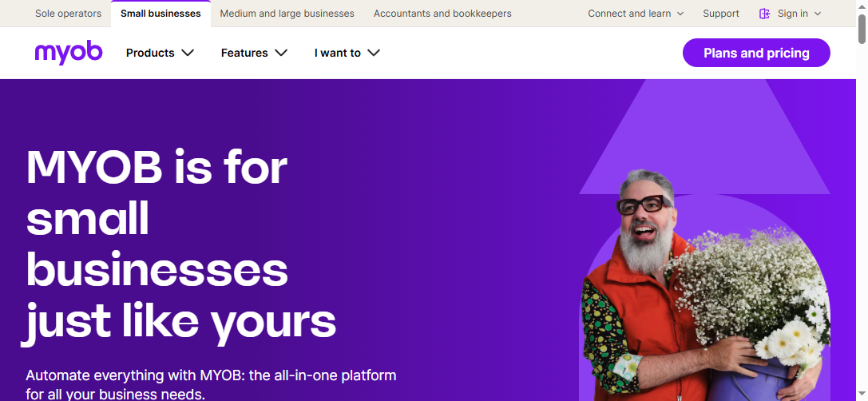The width and height of the screenshot is (868, 401).
Task: Expand the Connect and learn menu
Action: (636, 14)
